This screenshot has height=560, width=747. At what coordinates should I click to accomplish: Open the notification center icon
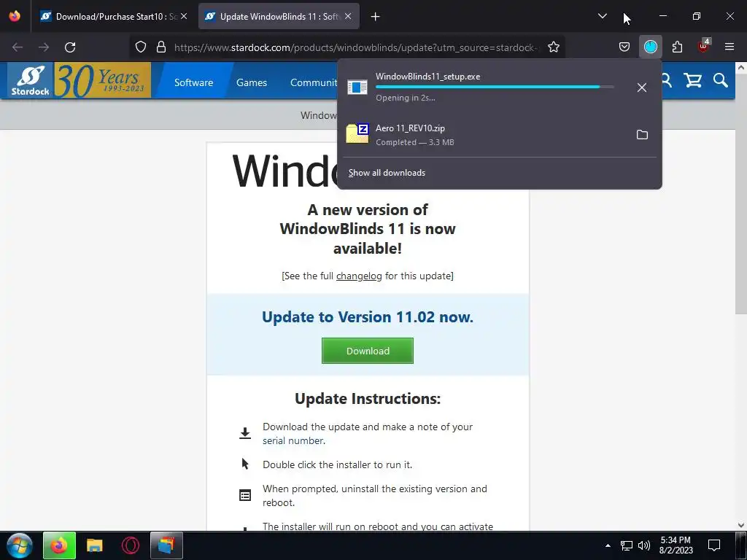[x=713, y=545]
